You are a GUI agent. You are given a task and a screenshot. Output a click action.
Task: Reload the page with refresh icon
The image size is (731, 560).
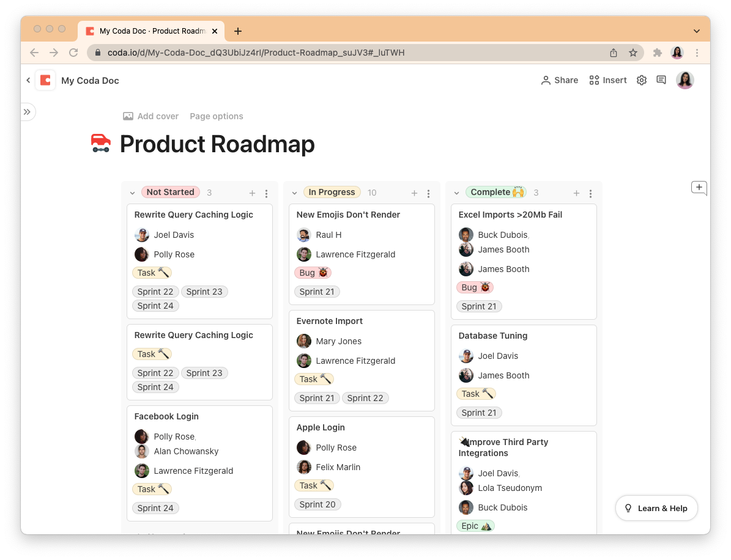[73, 53]
